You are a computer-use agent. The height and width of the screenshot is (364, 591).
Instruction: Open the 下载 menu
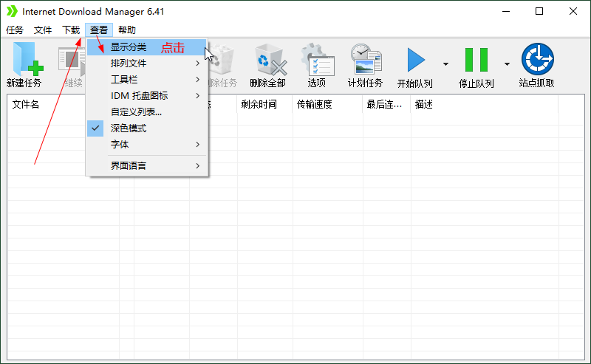coord(71,30)
